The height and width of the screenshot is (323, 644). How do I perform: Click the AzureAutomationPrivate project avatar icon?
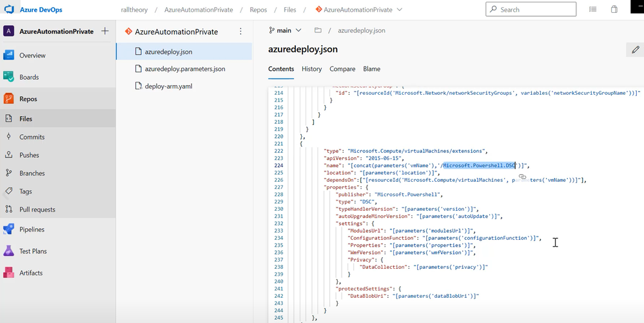coord(8,31)
